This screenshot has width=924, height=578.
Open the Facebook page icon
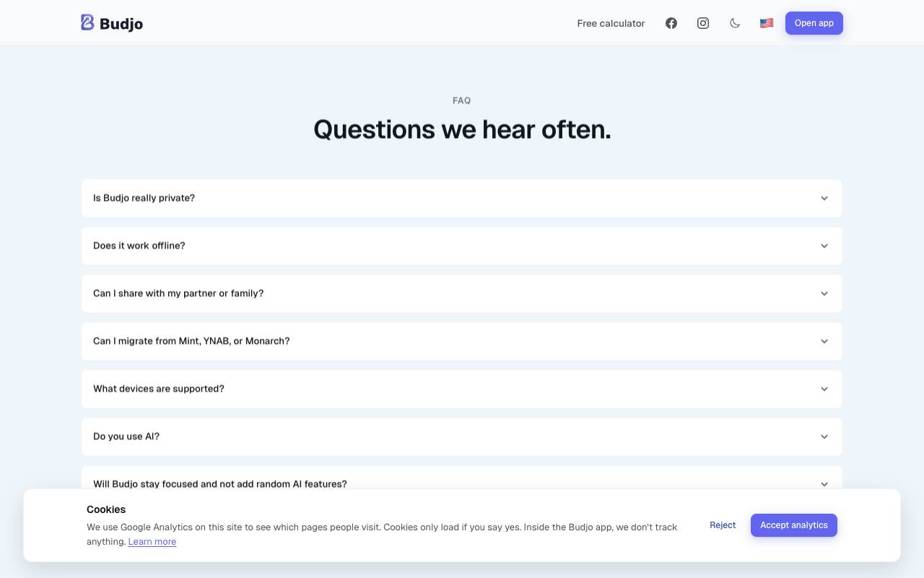point(671,23)
